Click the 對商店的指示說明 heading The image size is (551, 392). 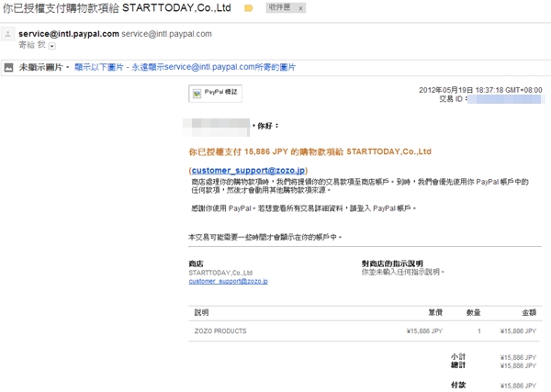[x=392, y=263]
